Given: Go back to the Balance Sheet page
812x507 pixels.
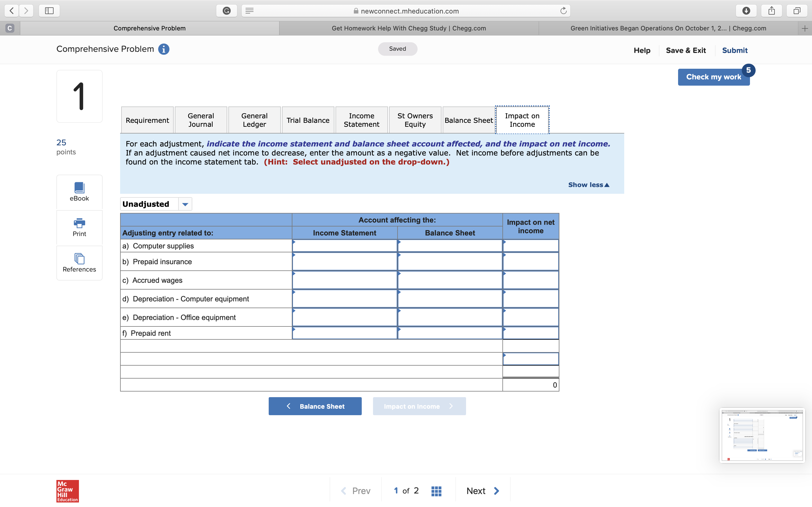Looking at the screenshot, I should pyautogui.click(x=315, y=406).
